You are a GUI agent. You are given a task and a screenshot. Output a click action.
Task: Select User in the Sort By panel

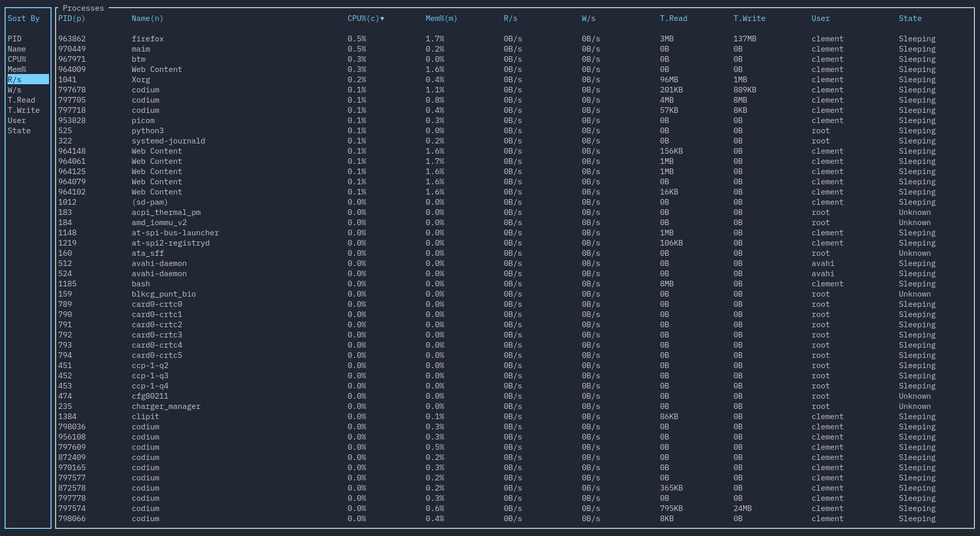click(17, 120)
